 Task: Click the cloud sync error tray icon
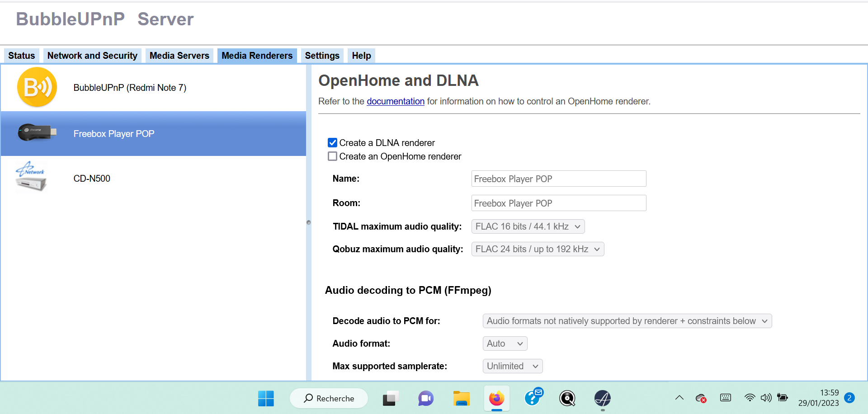click(701, 398)
